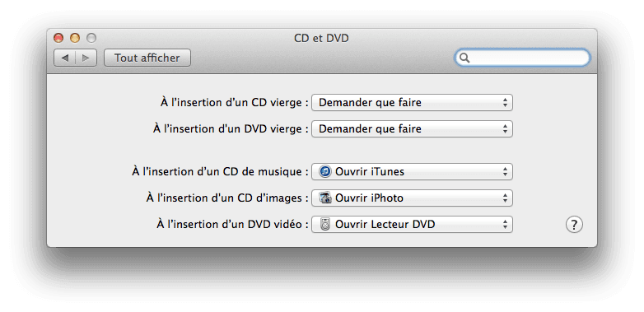
Task: Go back with the left arrow button
Action: [64, 58]
